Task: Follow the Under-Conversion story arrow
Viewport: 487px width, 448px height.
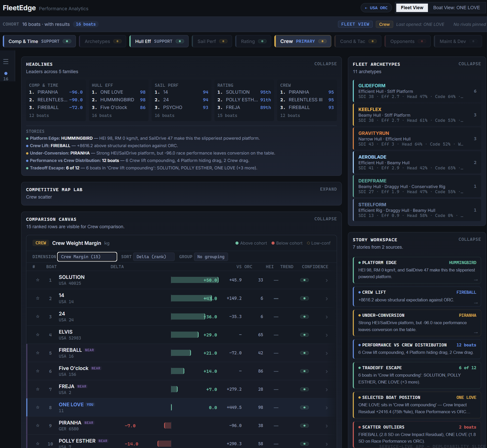Action: tap(476, 333)
